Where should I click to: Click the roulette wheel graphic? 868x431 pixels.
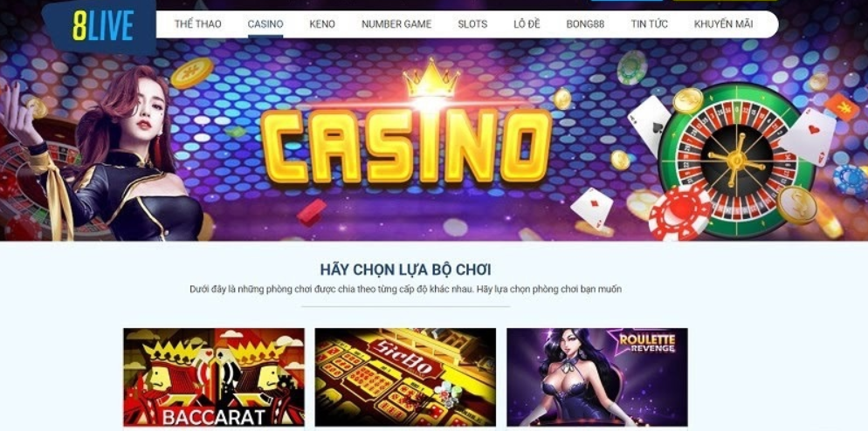coord(736,161)
